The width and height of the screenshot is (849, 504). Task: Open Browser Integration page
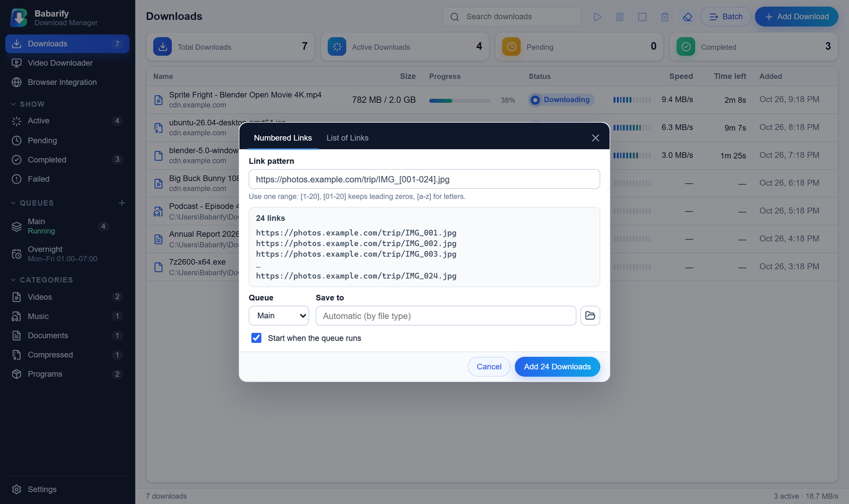pyautogui.click(x=67, y=82)
